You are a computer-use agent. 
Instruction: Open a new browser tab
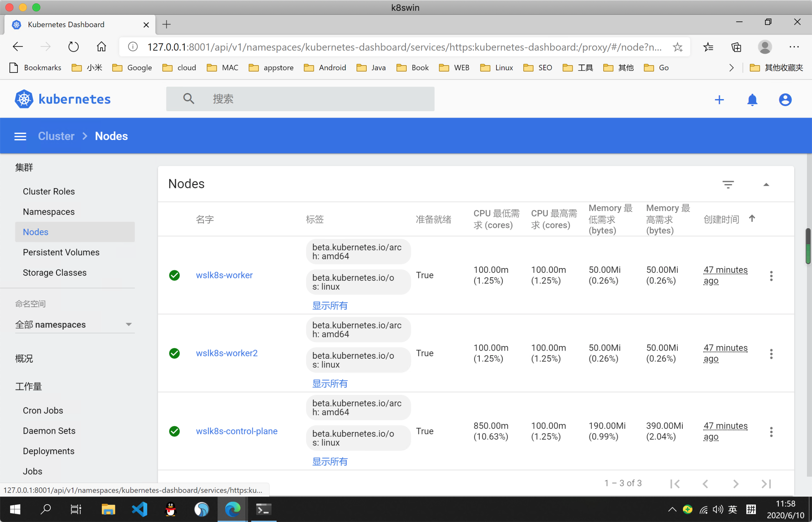(166, 25)
